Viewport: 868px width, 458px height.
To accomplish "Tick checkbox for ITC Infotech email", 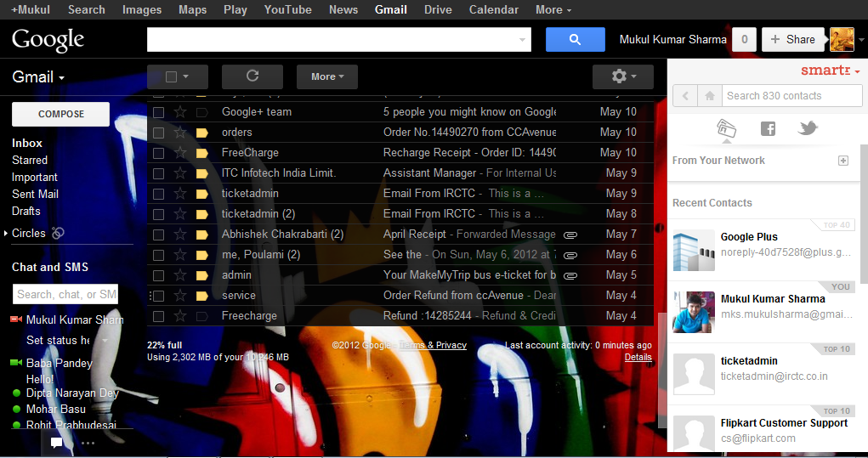I will click(158, 173).
